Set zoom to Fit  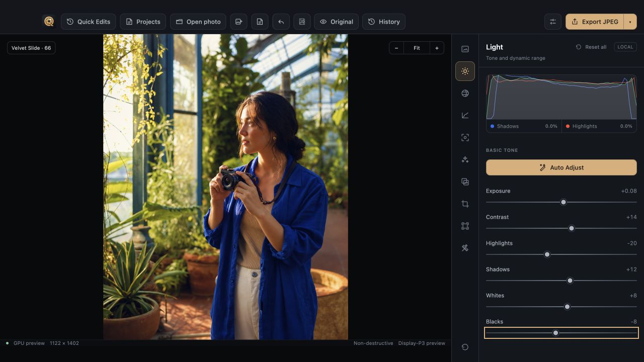417,48
